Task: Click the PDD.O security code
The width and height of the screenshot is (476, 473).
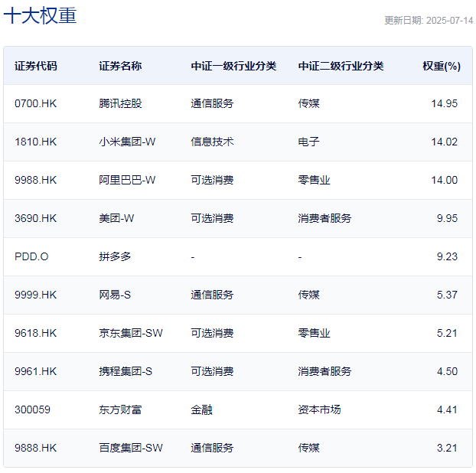Action: 31,256
